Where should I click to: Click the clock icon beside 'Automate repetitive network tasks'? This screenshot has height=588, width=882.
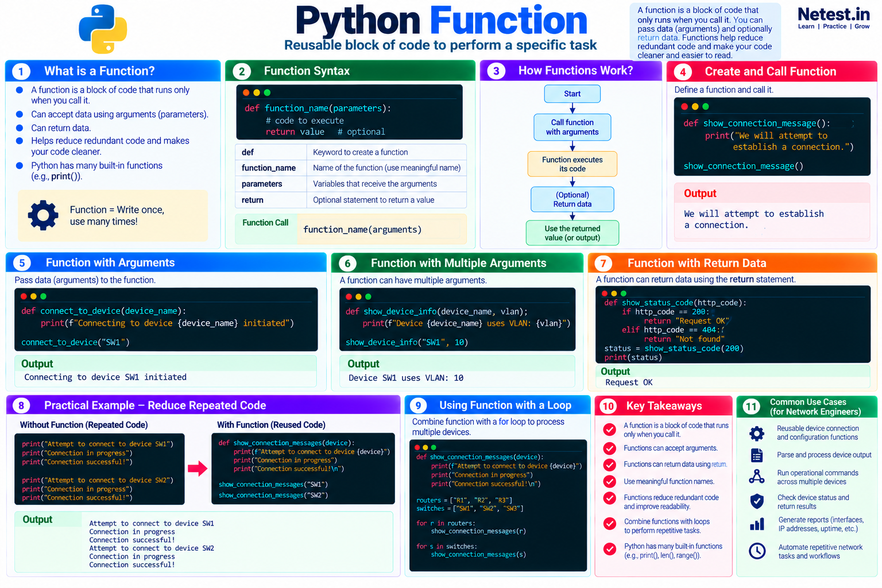(x=757, y=551)
